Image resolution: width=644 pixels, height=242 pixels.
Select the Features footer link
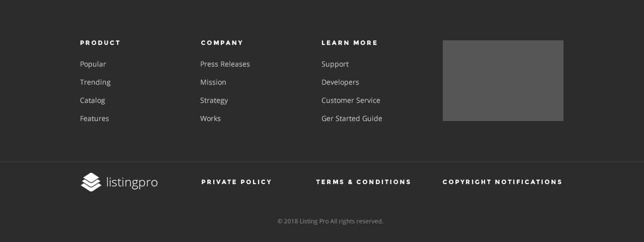click(95, 118)
